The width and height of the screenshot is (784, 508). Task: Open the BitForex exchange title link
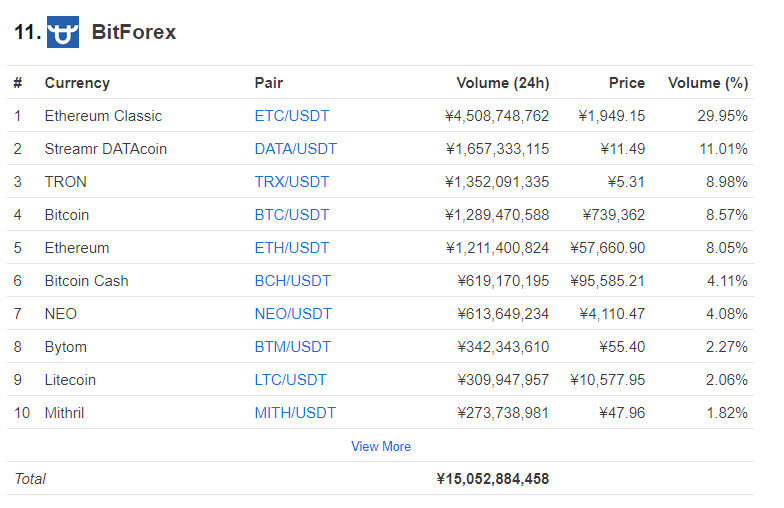point(133,32)
